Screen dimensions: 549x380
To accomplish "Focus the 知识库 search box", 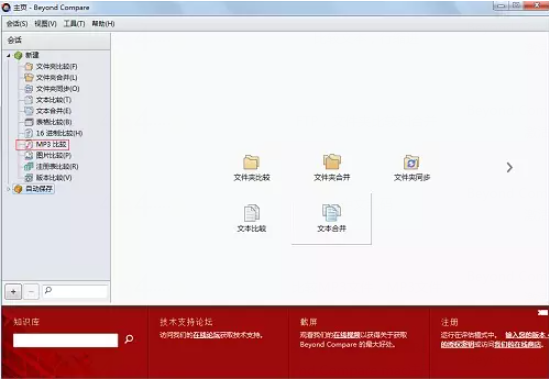I will [65, 340].
